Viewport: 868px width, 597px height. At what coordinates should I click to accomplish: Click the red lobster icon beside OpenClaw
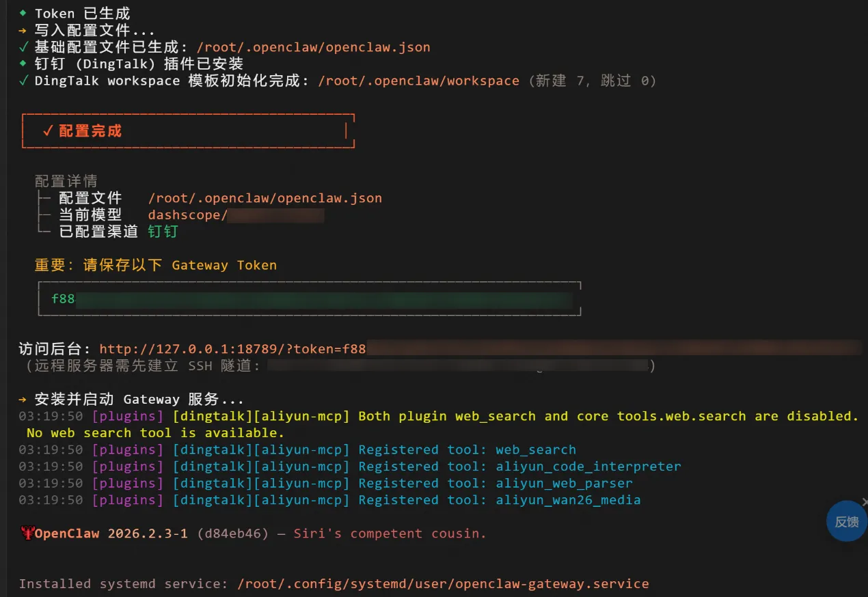pyautogui.click(x=27, y=533)
